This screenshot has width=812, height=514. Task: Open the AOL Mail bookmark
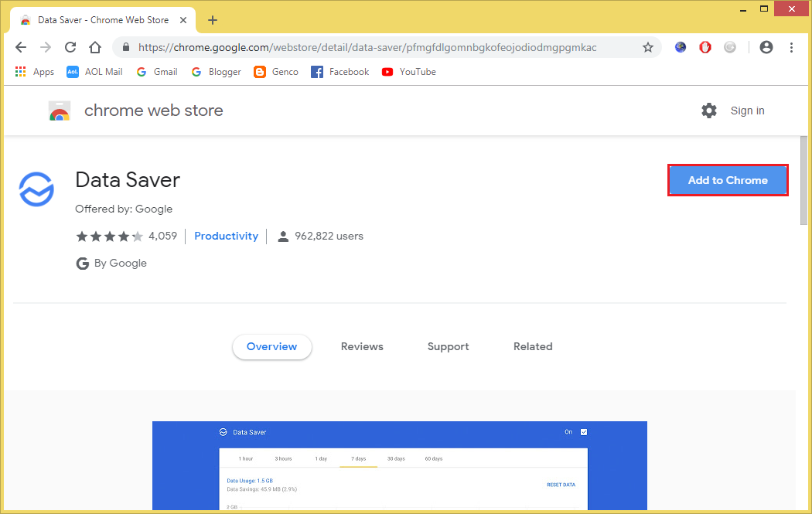tap(94, 72)
